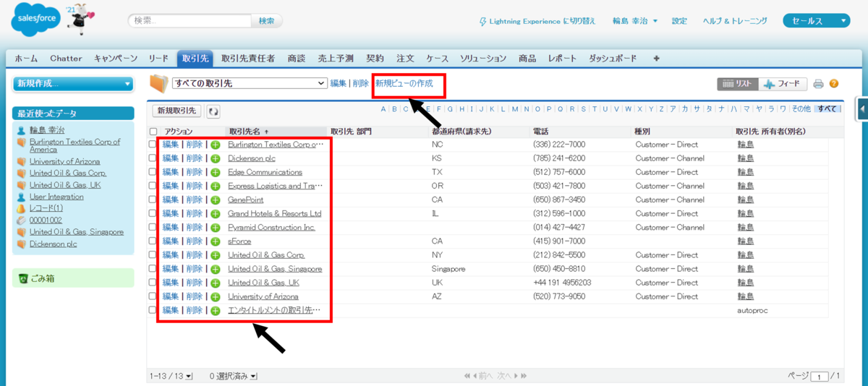
Task: Click the 新規ビューの作成 link
Action: click(x=404, y=83)
